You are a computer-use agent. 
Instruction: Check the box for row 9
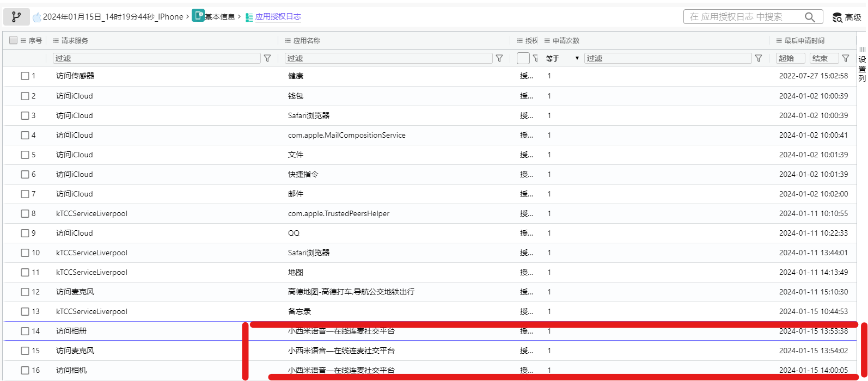click(25, 233)
